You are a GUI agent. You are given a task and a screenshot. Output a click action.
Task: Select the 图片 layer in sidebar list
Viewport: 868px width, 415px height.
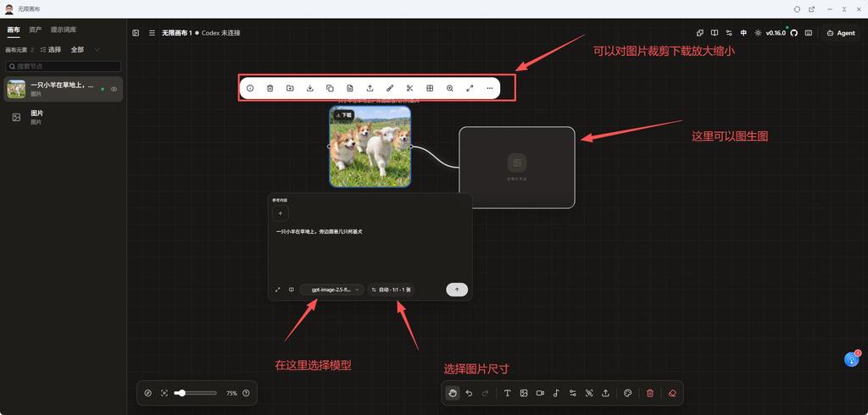coord(63,117)
